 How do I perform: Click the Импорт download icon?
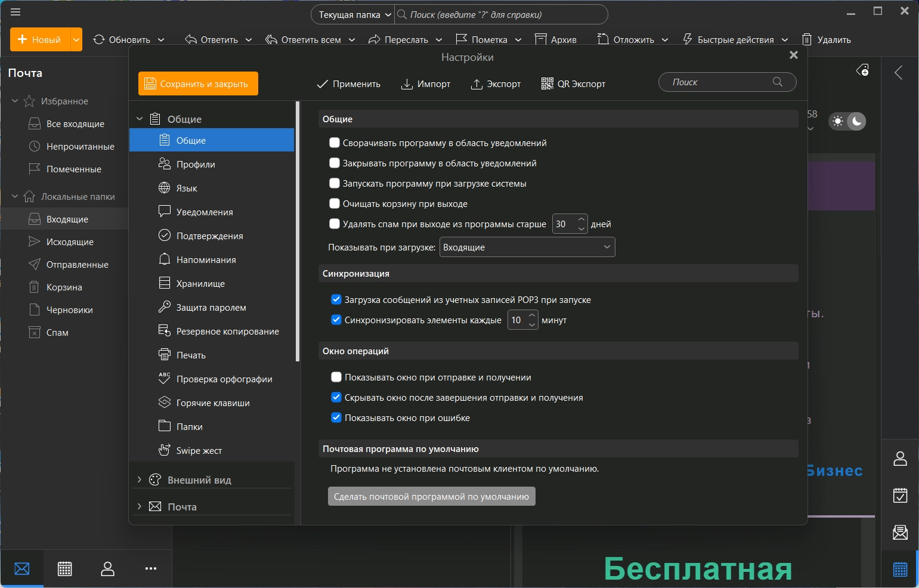click(407, 84)
